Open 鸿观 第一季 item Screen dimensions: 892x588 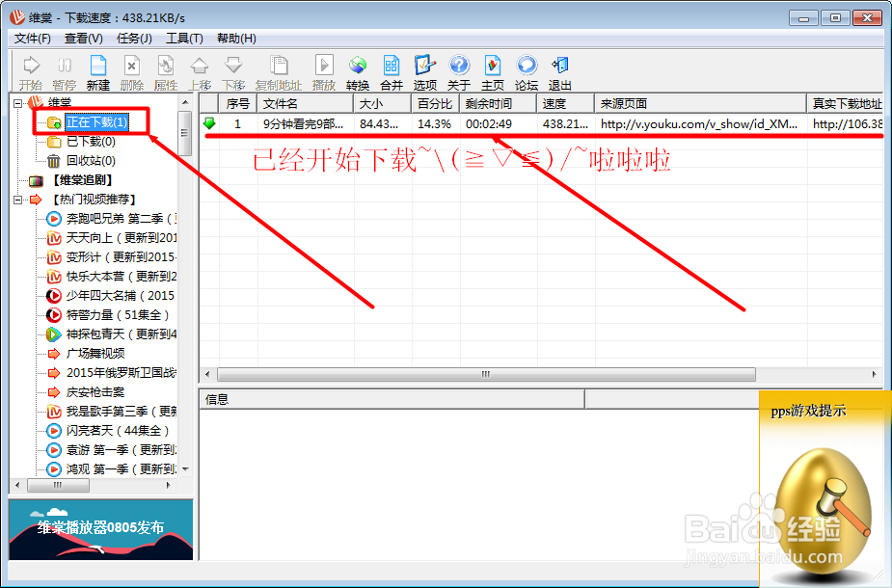point(122,469)
